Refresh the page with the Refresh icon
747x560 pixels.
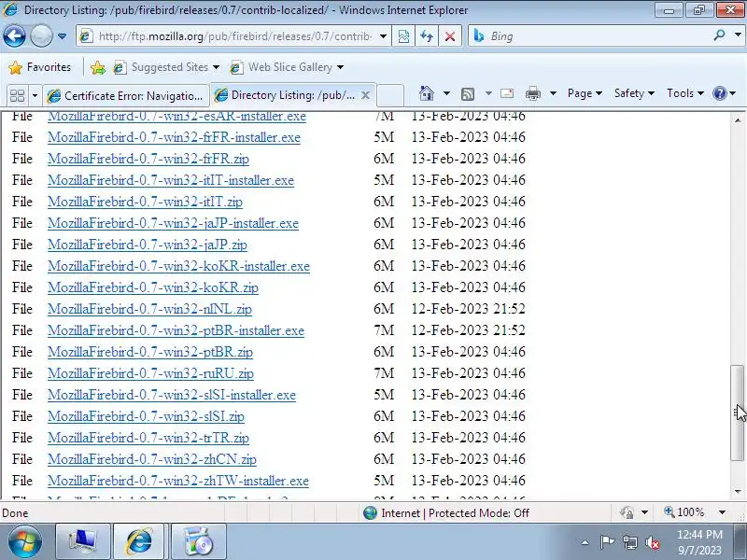click(x=427, y=36)
